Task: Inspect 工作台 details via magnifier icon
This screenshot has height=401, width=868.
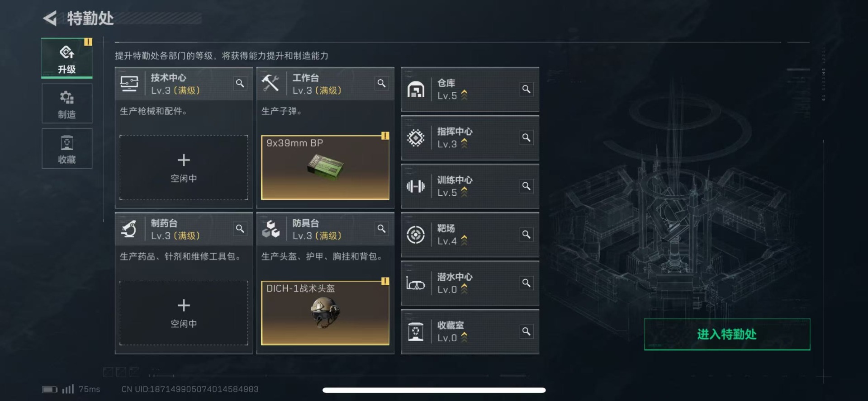Action: click(382, 83)
